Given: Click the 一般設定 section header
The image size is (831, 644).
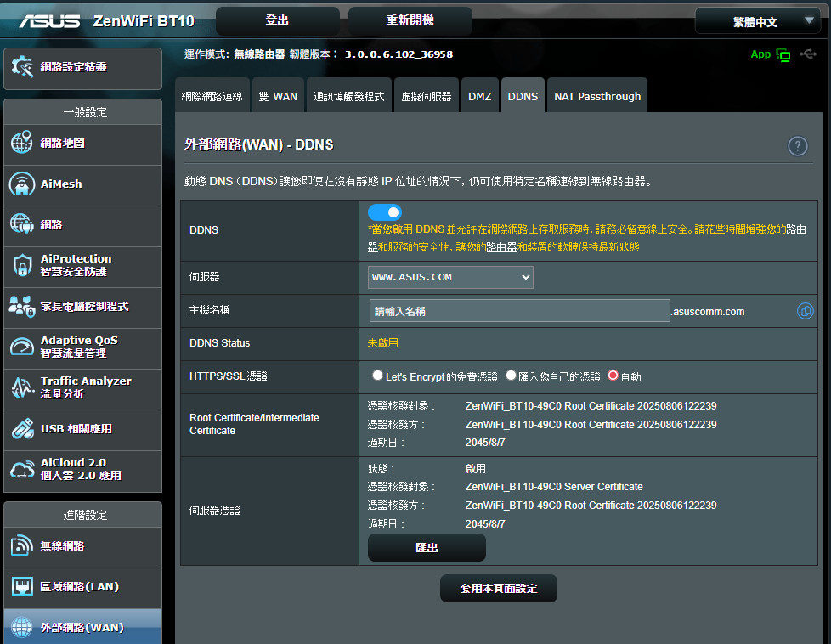Looking at the screenshot, I should point(85,112).
